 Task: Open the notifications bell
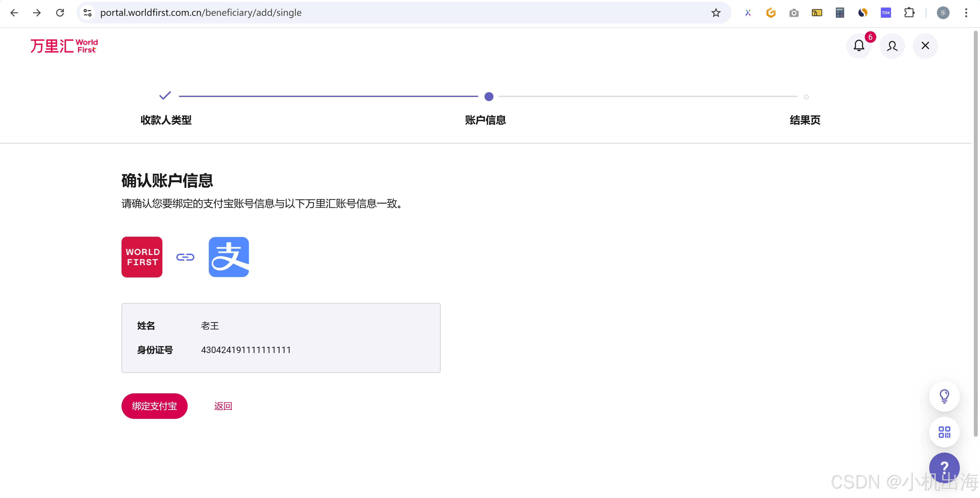click(859, 46)
